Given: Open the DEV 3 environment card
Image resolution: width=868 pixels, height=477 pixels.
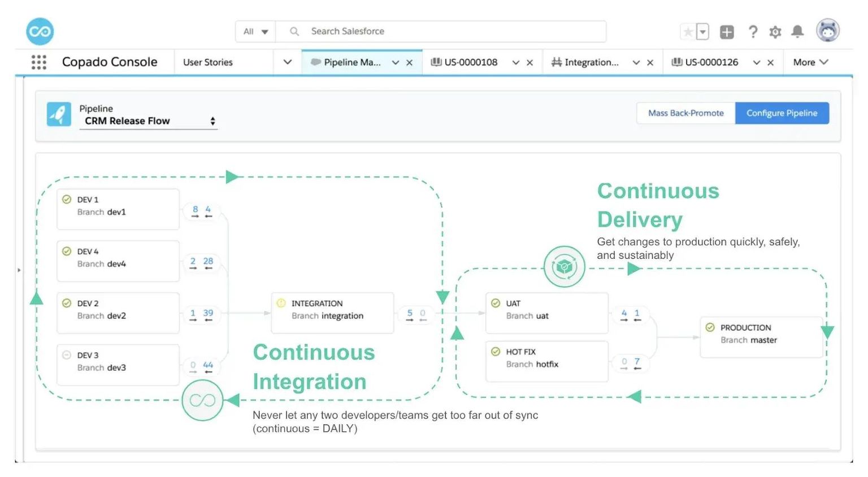Looking at the screenshot, I should point(118,365).
